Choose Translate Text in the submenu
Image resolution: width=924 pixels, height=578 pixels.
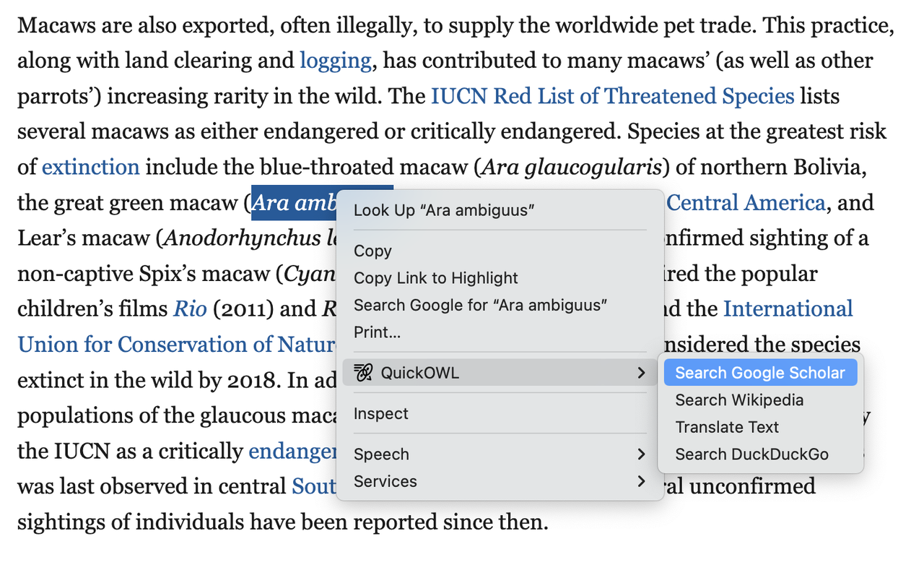pos(727,427)
